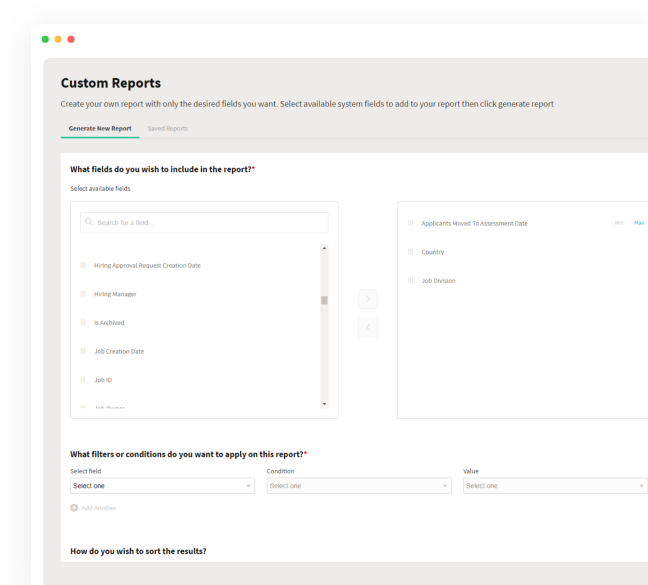Grab the drag handle beside Is Archived
The height and width of the screenshot is (585, 648).
83,322
